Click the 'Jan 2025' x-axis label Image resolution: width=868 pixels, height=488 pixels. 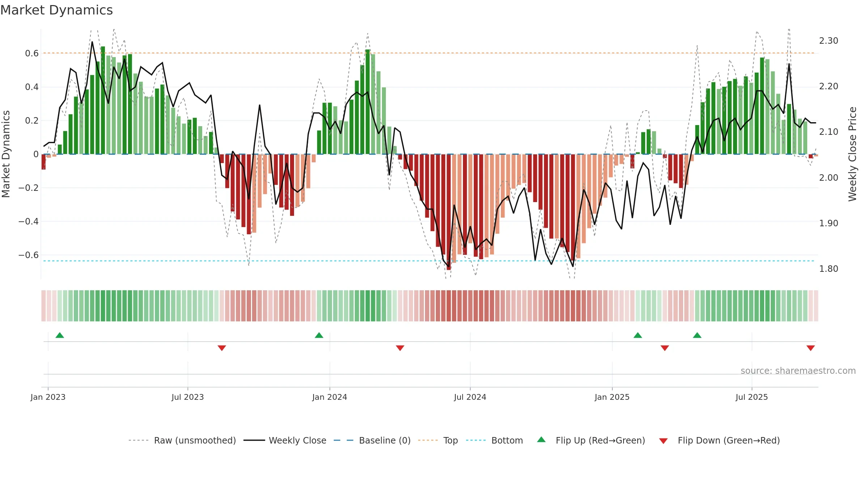coord(612,397)
